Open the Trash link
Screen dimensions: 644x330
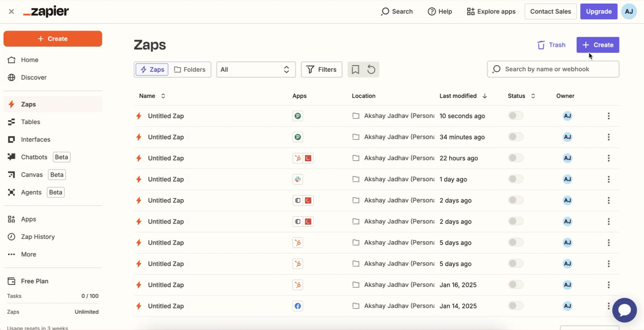(551, 45)
